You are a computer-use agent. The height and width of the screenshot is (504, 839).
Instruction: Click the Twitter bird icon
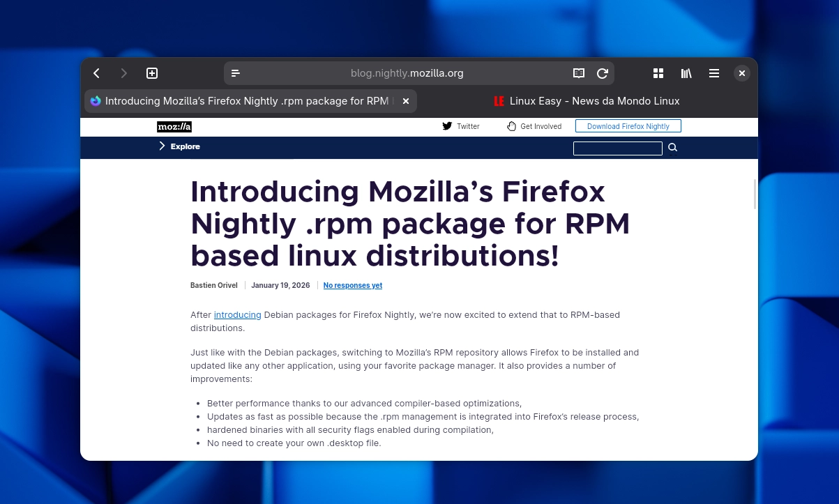pos(447,126)
